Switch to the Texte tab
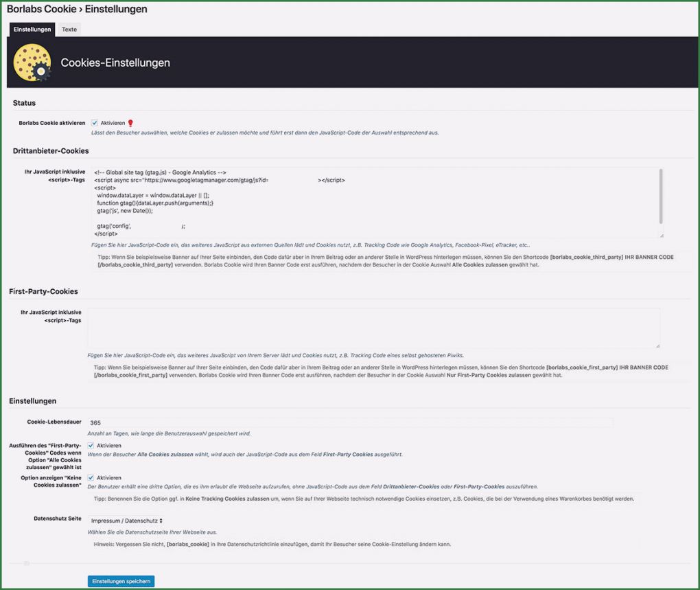Screen dimensions: 700x590 pyautogui.click(x=69, y=30)
